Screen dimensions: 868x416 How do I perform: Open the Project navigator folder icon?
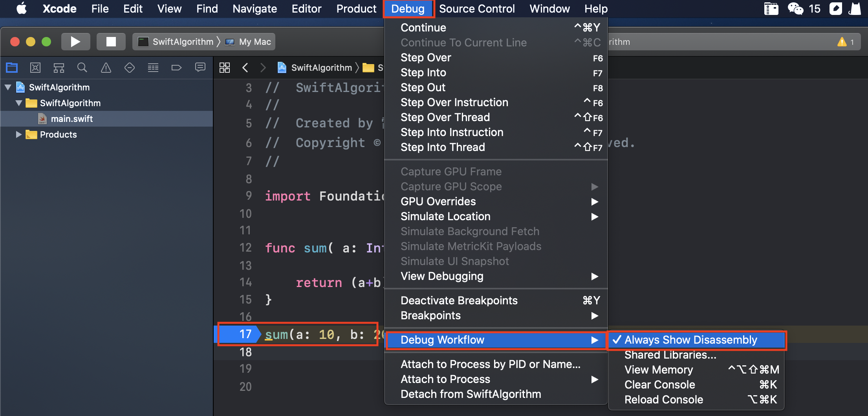coord(12,68)
